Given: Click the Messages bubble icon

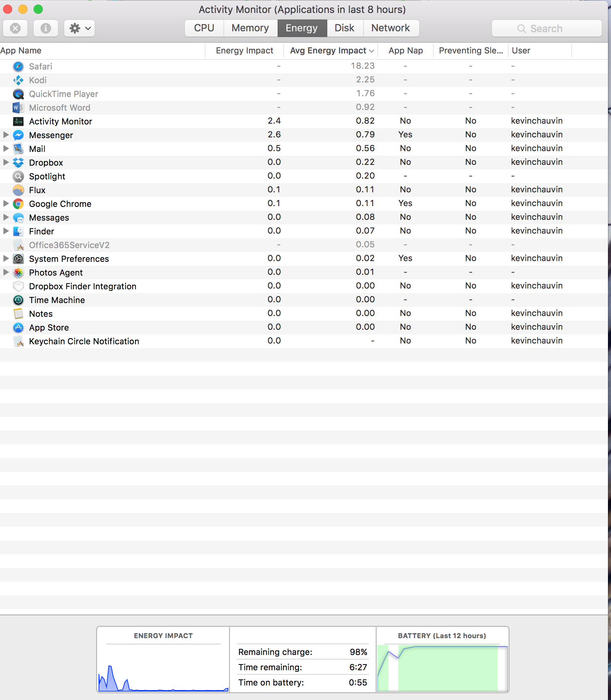Looking at the screenshot, I should (18, 218).
